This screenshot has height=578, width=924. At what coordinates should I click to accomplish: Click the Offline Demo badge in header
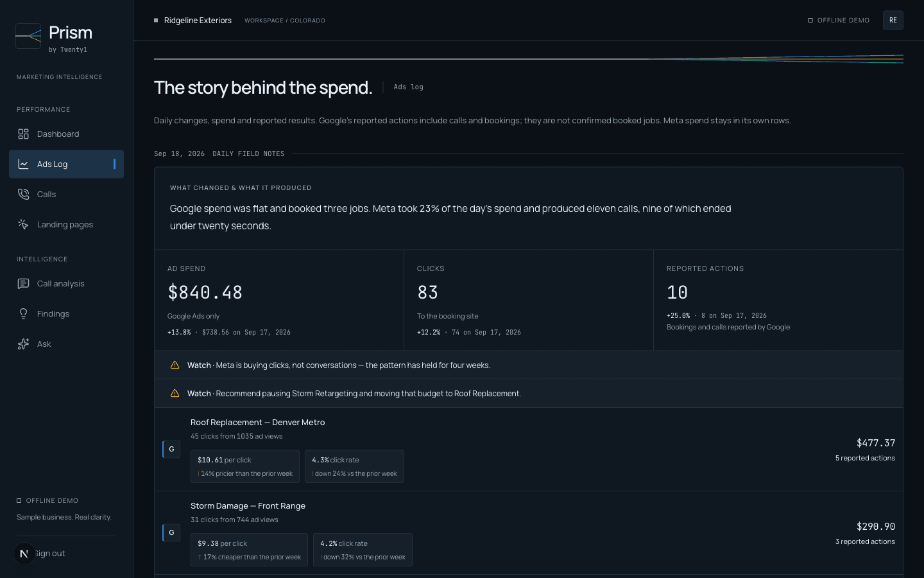pos(839,21)
